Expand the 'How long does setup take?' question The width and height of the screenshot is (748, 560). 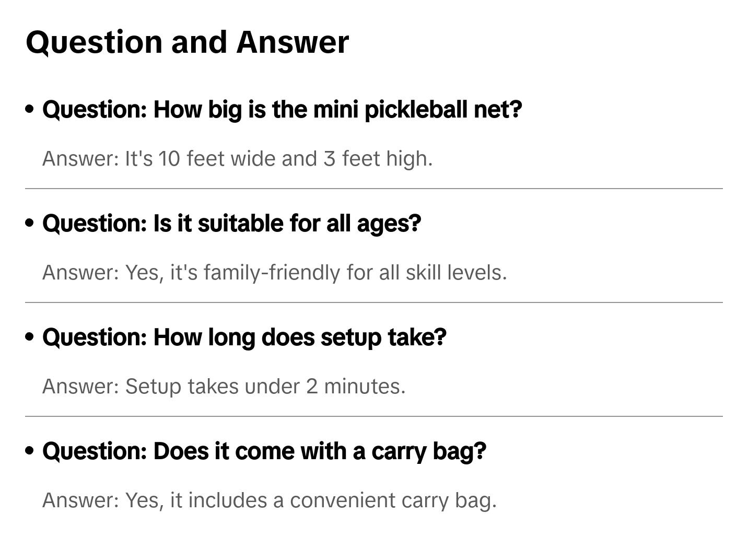point(244,337)
